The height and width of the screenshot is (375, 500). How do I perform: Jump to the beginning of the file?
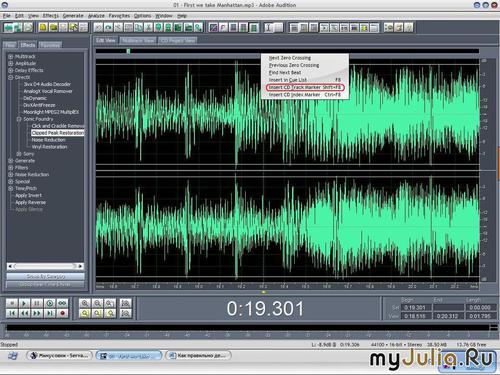tap(11, 313)
